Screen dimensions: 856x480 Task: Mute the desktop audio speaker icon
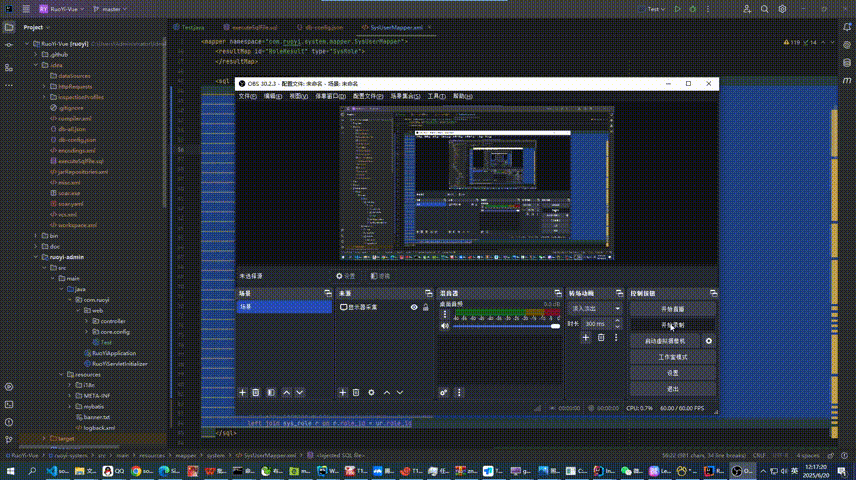coord(444,325)
